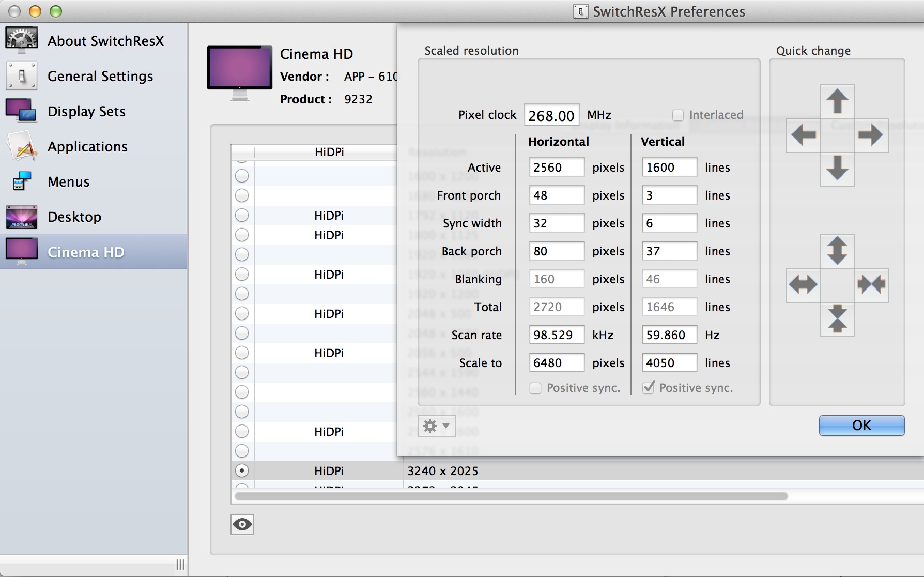924x577 pixels.
Task: Click horizontal Scan rate kHz field
Action: 557,335
